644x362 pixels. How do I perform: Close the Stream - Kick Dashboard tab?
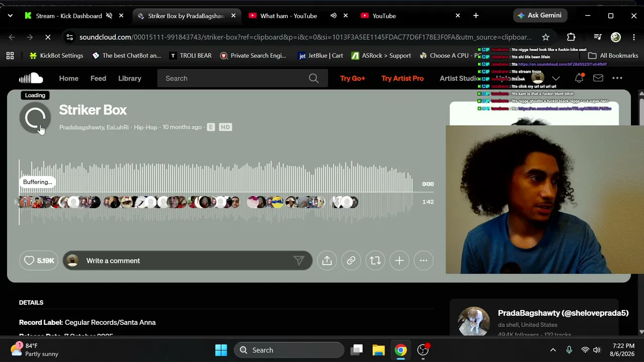(121, 16)
